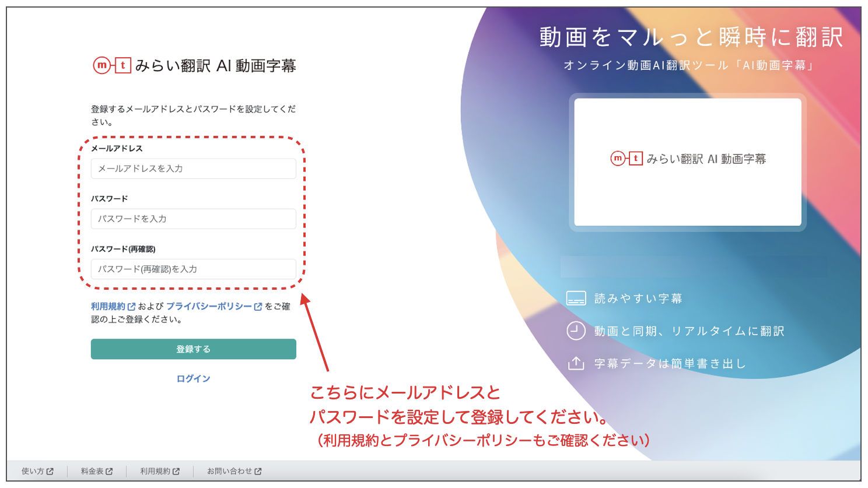The height and width of the screenshot is (488, 868).
Task: Open the 使い方 footer link
Action: point(37,471)
